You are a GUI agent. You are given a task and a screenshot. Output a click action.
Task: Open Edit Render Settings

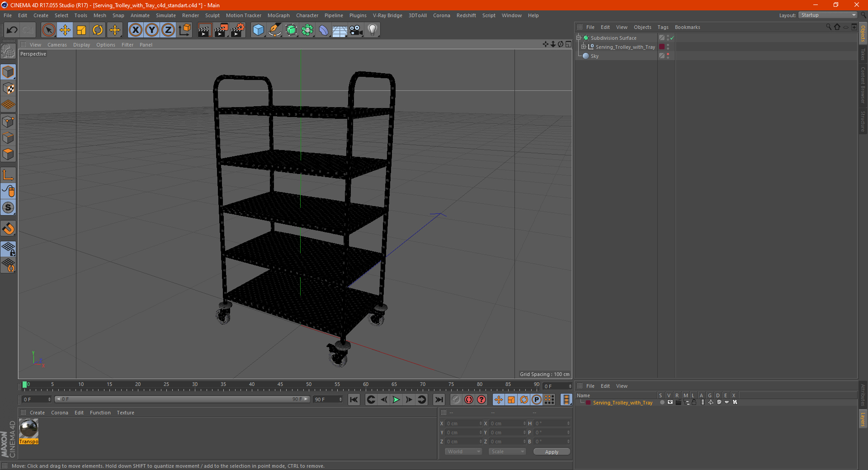[238, 30]
